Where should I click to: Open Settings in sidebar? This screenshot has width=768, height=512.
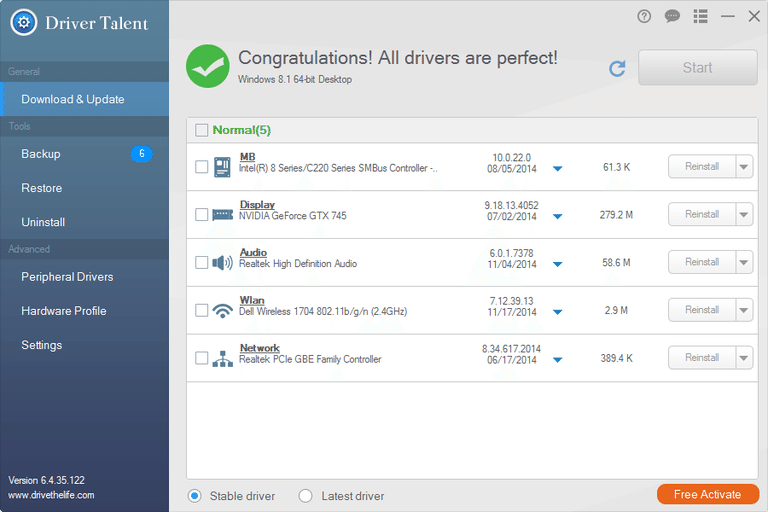pyautogui.click(x=85, y=345)
